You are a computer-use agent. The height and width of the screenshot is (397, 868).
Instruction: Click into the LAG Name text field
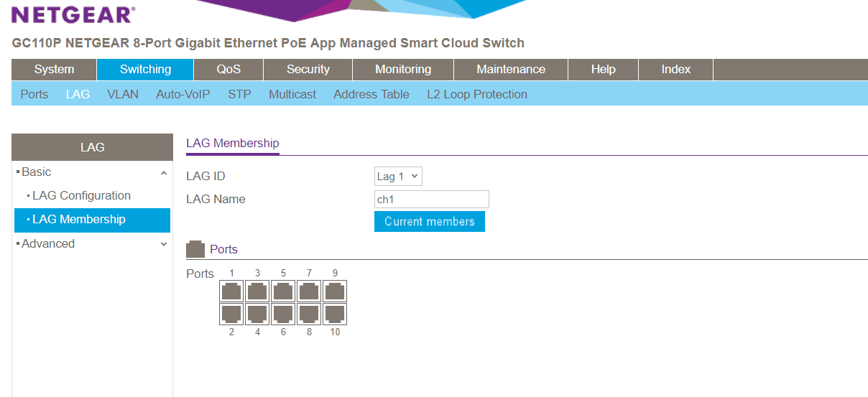431,200
